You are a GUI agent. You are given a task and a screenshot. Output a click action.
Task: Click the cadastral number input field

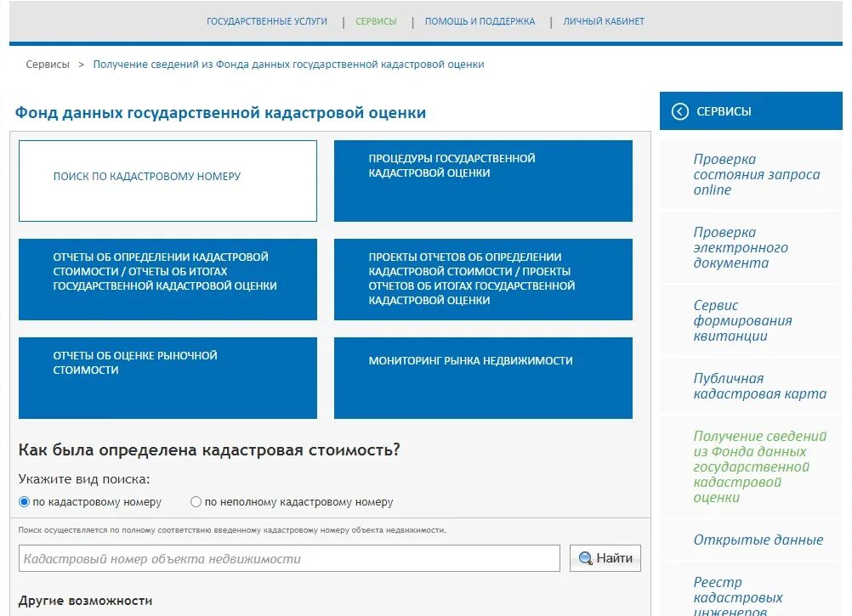click(x=289, y=557)
